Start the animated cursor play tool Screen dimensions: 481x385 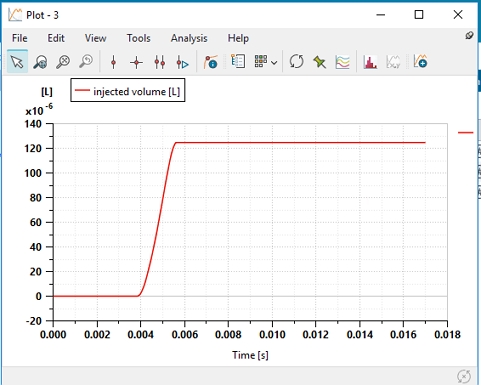click(x=182, y=62)
